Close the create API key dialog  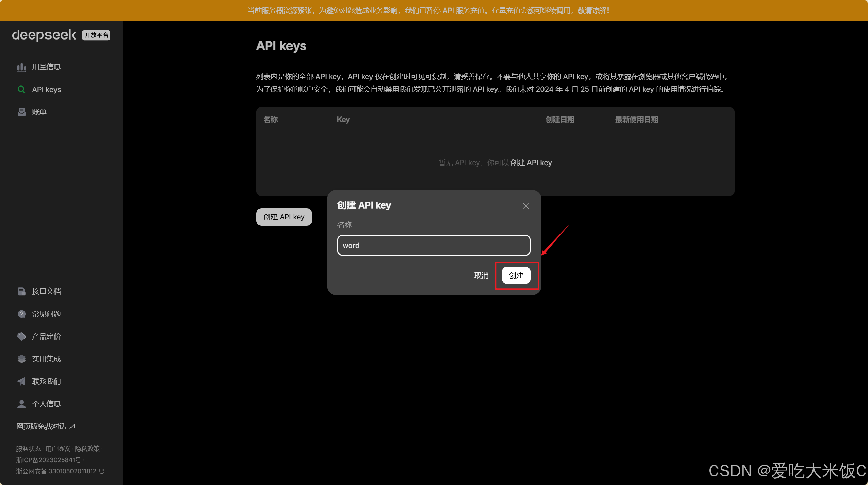point(526,206)
